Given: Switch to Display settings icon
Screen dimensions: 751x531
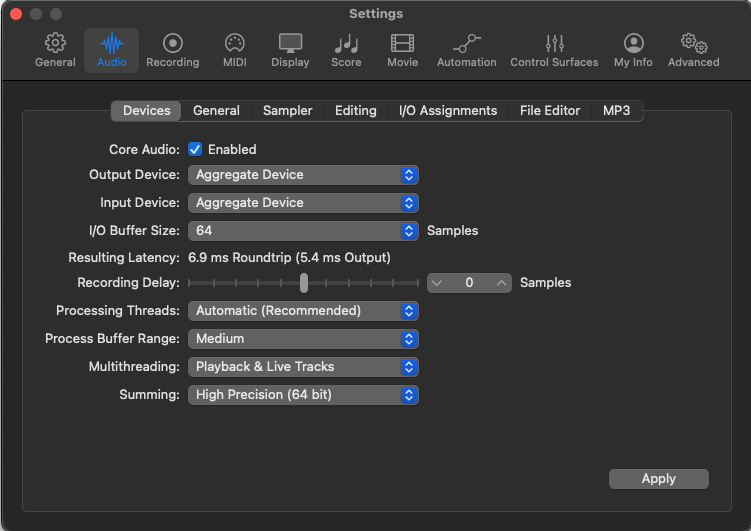Looking at the screenshot, I should (290, 44).
